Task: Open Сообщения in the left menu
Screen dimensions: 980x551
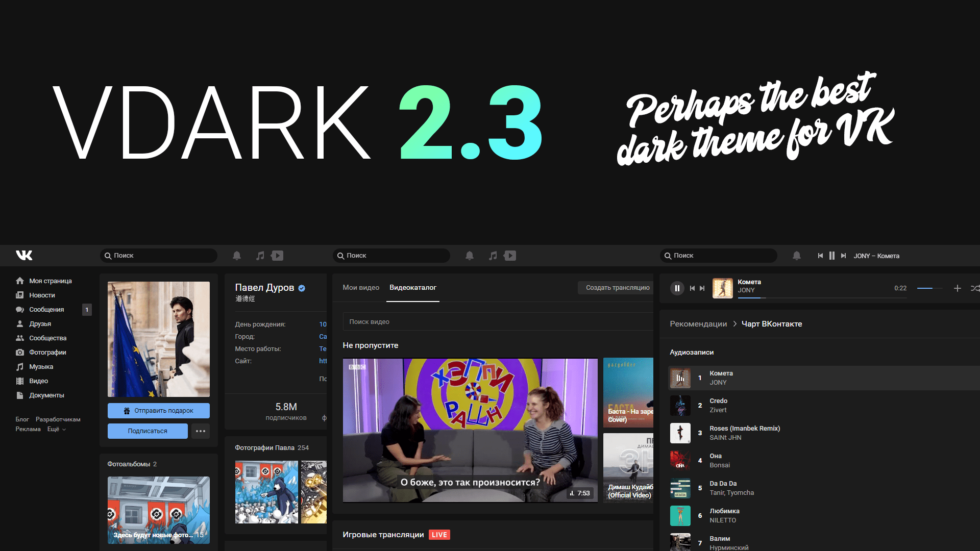Action: (46, 310)
